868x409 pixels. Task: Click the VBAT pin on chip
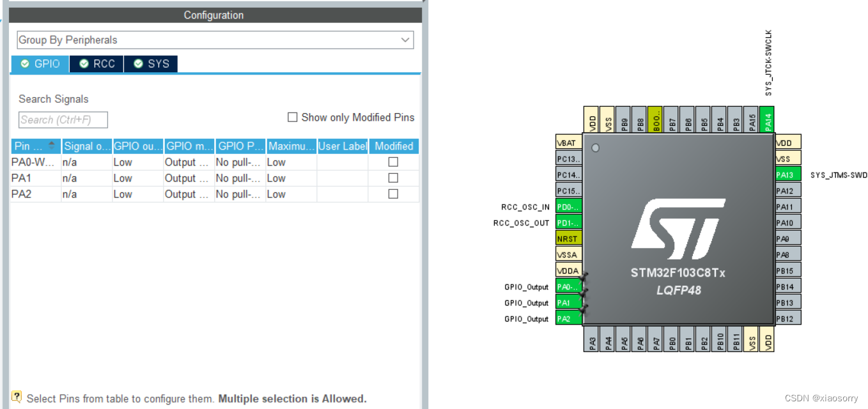point(568,143)
